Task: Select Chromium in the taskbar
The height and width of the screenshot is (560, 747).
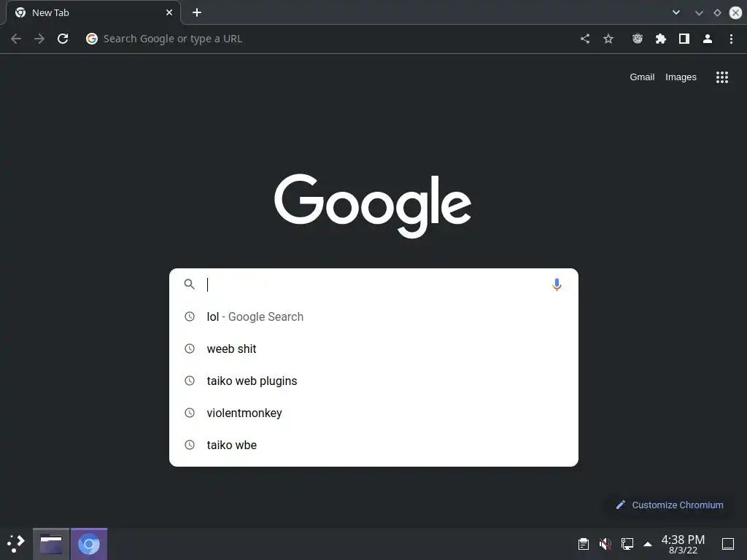Action: click(88, 544)
